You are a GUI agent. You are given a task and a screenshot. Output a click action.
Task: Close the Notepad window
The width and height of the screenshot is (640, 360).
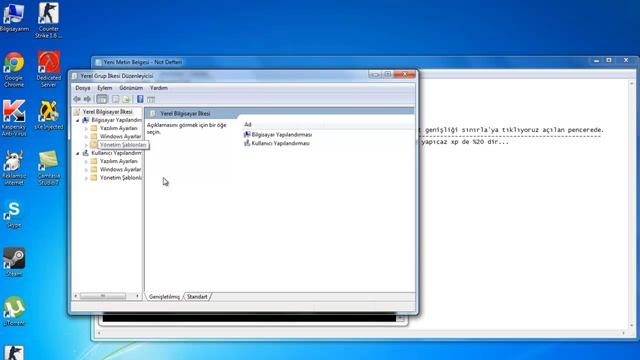[x=626, y=61]
